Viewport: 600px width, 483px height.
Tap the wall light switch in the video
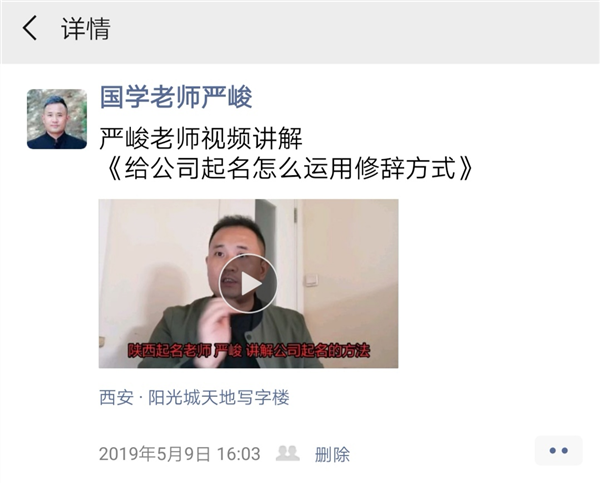tap(311, 280)
